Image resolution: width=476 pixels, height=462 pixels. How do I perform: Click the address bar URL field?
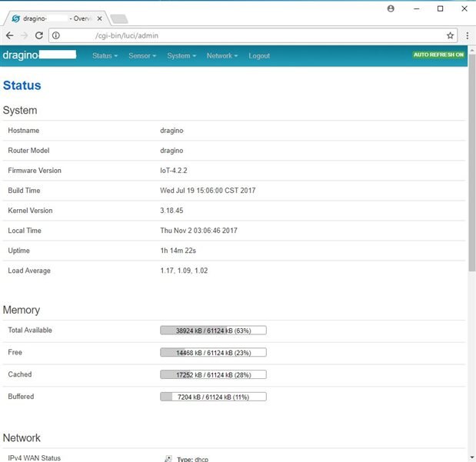pos(252,35)
